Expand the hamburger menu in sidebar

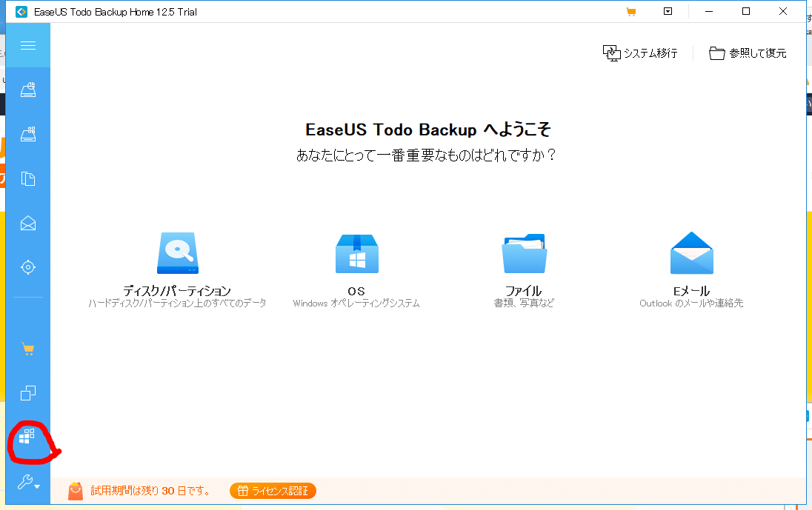pos(28,45)
